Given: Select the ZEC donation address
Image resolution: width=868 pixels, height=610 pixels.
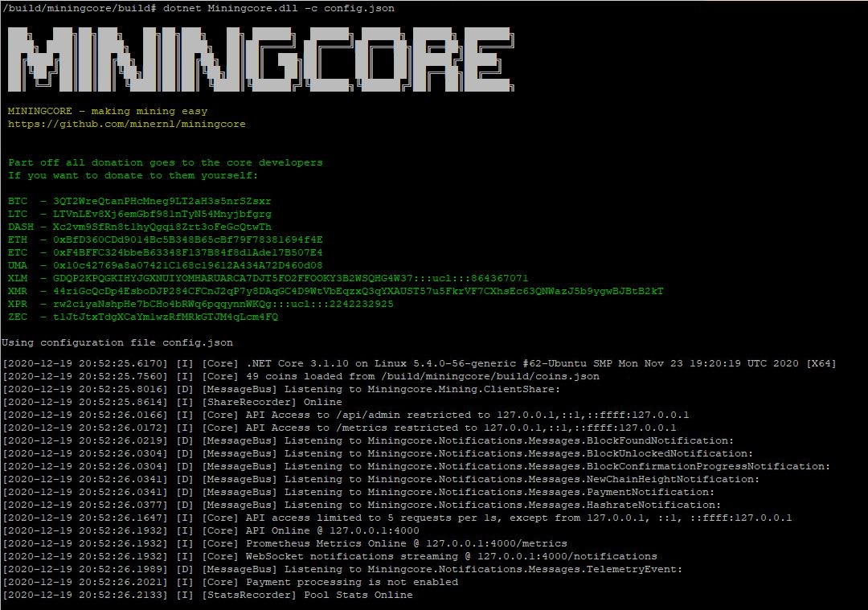Looking at the screenshot, I should point(166,317).
